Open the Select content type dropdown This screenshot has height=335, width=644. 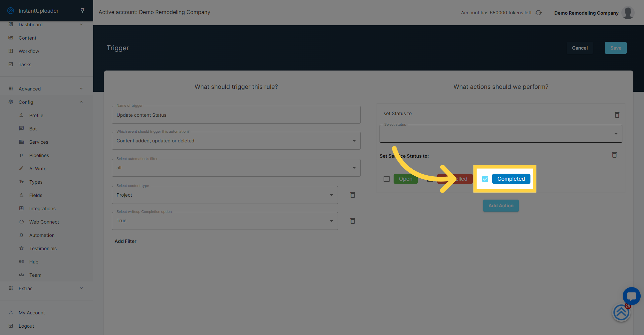click(225, 195)
